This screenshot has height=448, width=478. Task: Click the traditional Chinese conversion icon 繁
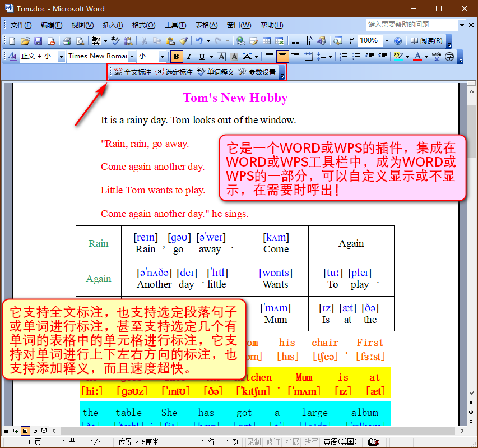96,41
